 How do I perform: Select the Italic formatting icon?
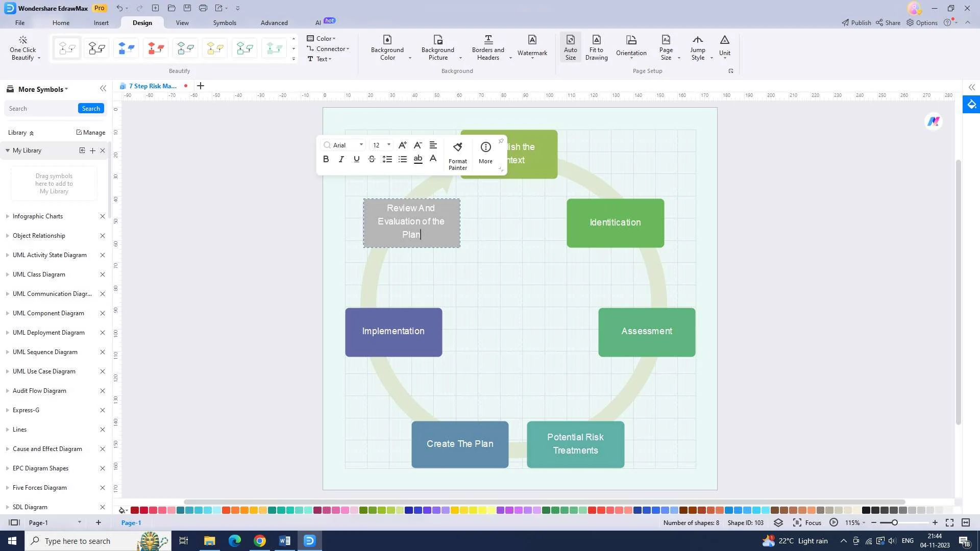342,159
